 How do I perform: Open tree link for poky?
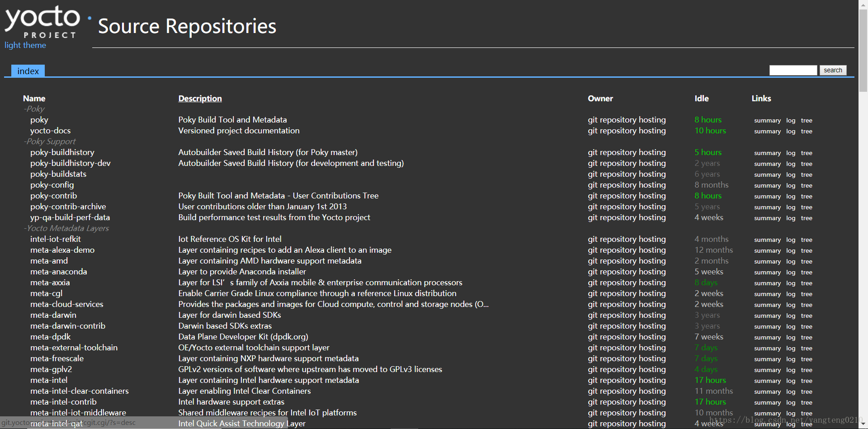[807, 121]
